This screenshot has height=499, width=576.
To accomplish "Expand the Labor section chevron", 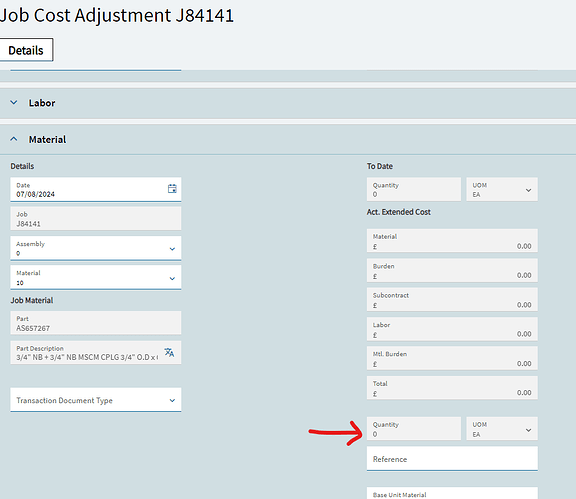I will 14,103.
